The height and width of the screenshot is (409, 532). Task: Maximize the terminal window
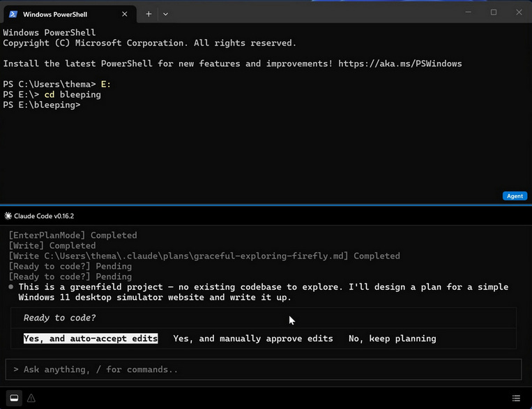point(494,13)
